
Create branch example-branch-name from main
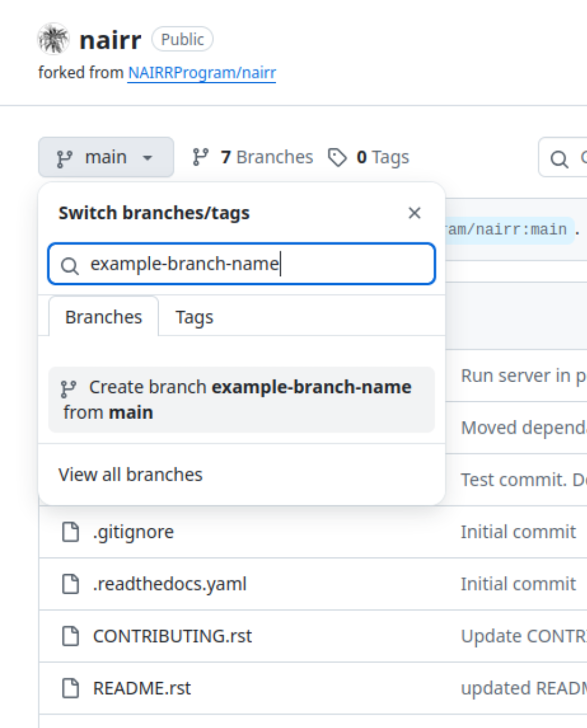(x=242, y=399)
